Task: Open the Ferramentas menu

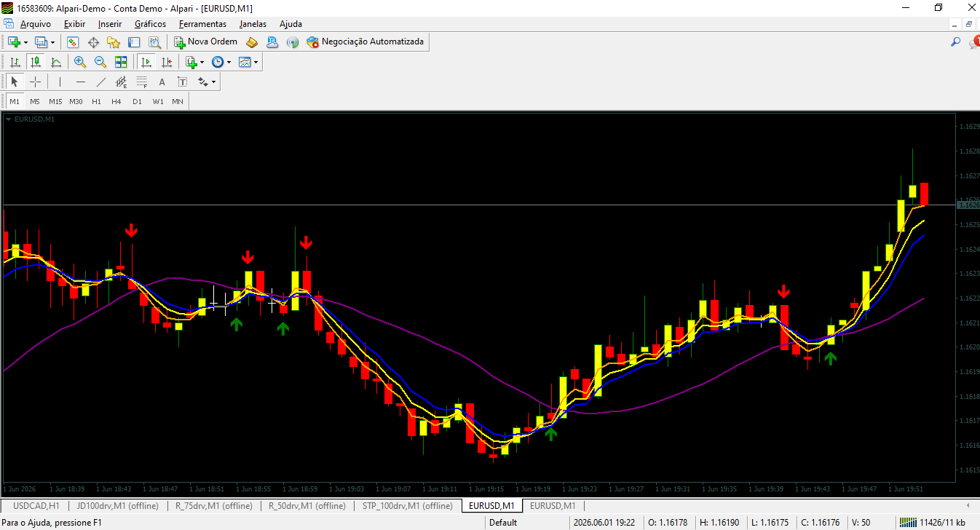Action: [202, 23]
